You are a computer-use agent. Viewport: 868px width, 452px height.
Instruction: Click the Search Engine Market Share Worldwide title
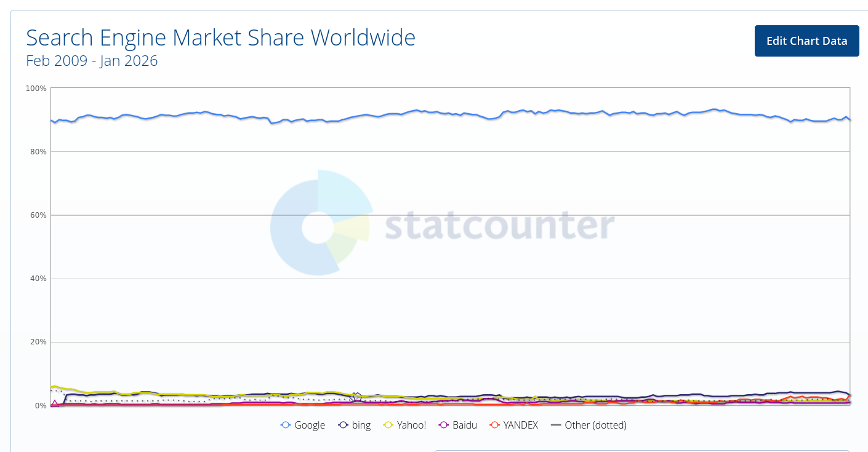tap(220, 38)
